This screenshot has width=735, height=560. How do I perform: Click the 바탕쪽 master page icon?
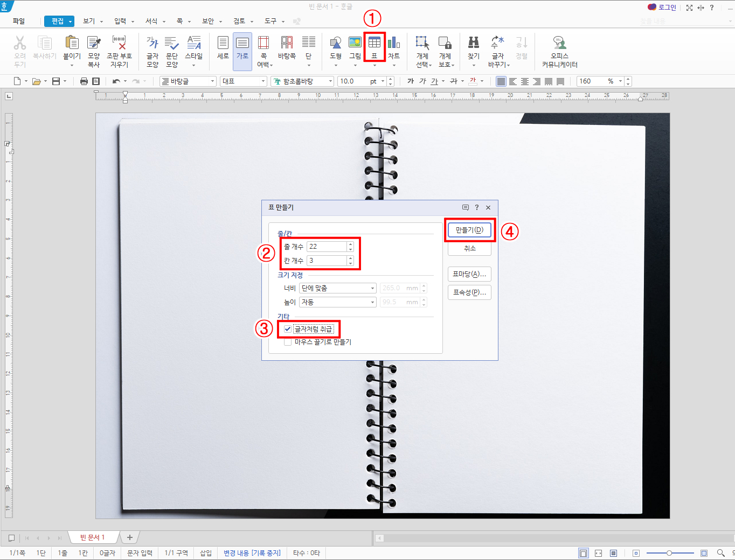[x=287, y=43]
